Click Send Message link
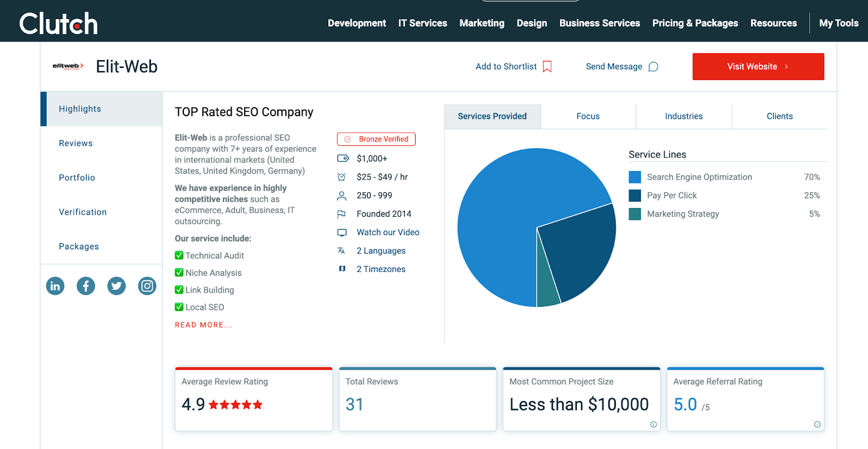 [x=614, y=66]
